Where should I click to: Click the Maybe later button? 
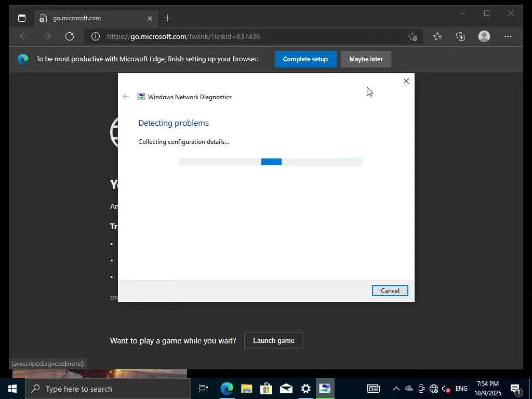click(x=366, y=59)
